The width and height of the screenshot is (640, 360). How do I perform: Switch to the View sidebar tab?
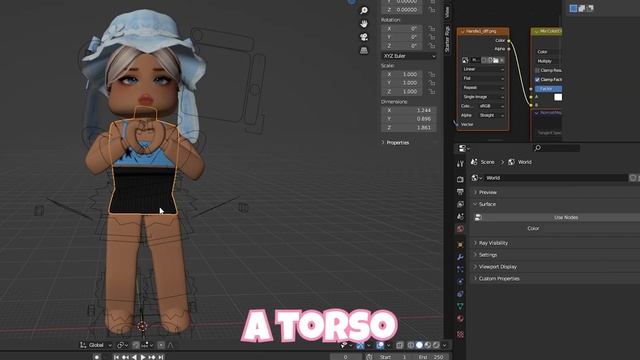[447, 12]
